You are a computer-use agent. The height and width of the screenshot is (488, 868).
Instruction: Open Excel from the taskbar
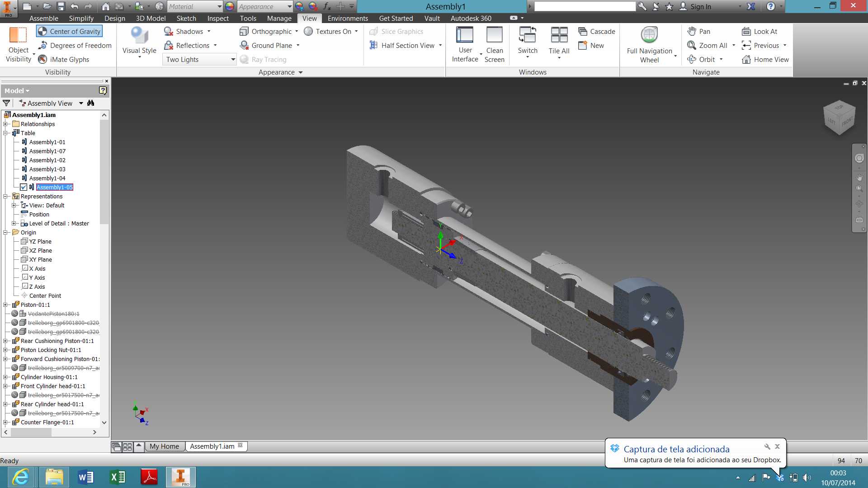tap(118, 477)
